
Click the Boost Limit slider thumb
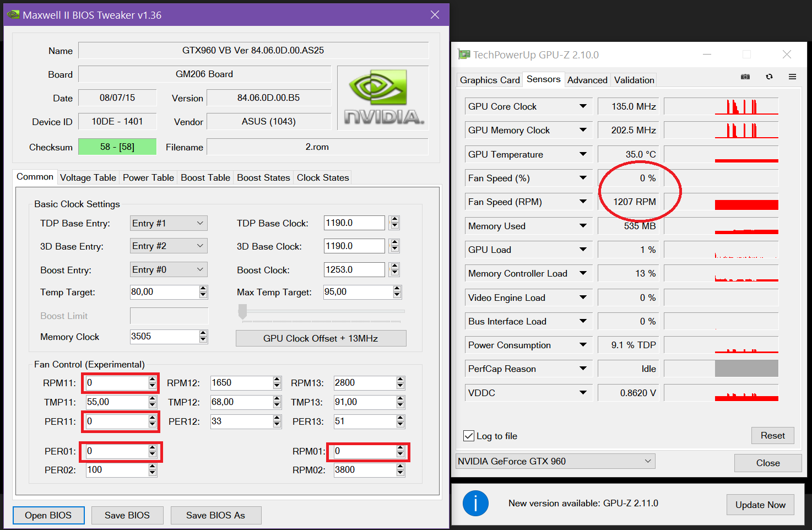click(x=242, y=311)
